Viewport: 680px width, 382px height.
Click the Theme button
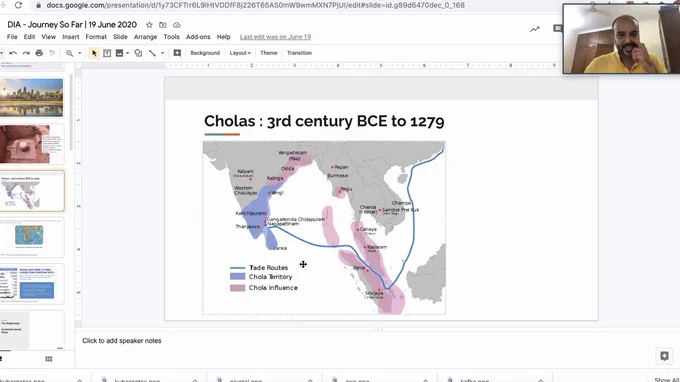tap(269, 53)
